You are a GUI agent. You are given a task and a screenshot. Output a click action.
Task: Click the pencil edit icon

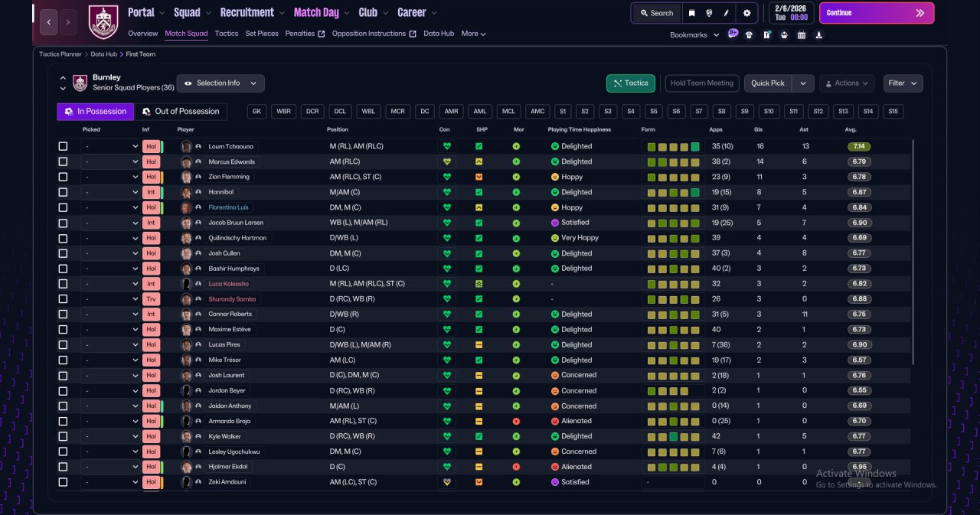pyautogui.click(x=727, y=13)
